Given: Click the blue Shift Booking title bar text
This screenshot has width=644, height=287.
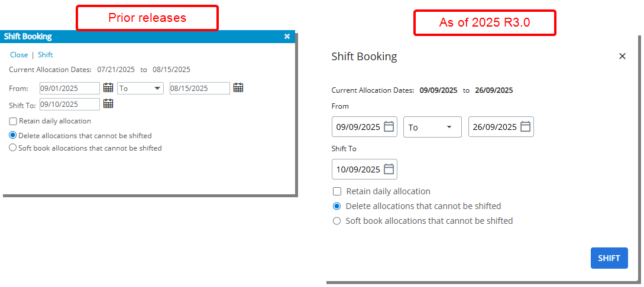Looking at the screenshot, I should tap(28, 37).
